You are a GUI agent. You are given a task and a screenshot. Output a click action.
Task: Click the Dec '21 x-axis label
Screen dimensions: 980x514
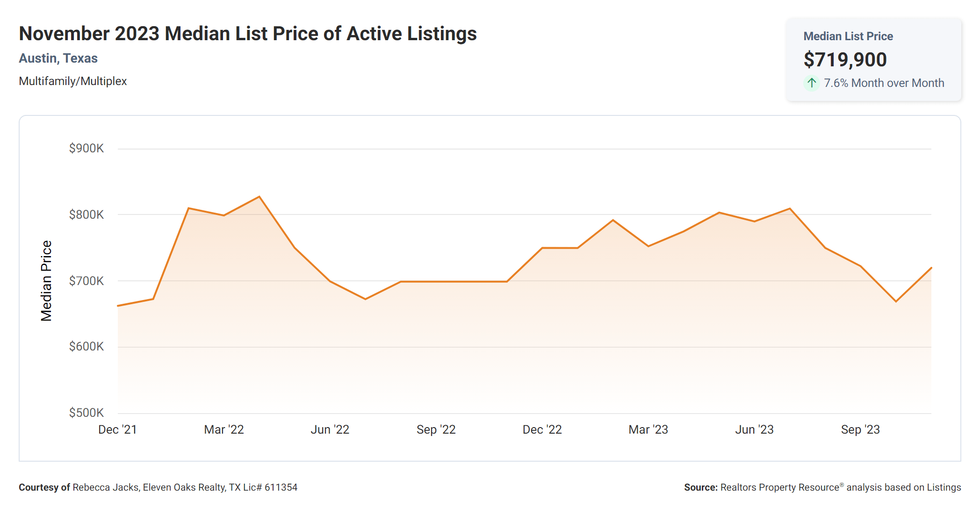[117, 429]
